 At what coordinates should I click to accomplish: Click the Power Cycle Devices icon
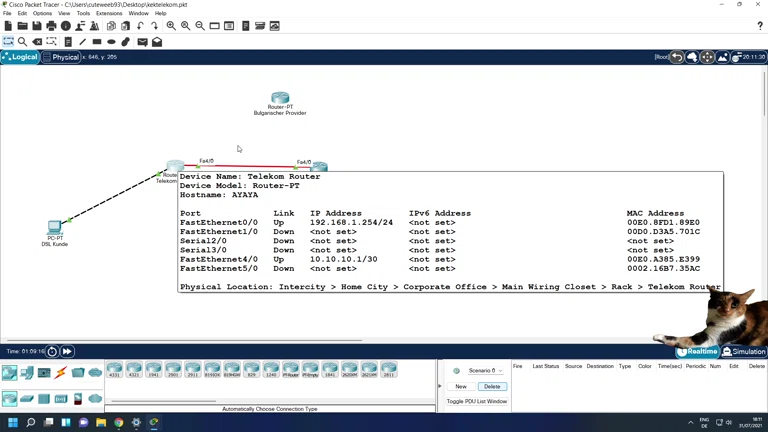coord(52,352)
